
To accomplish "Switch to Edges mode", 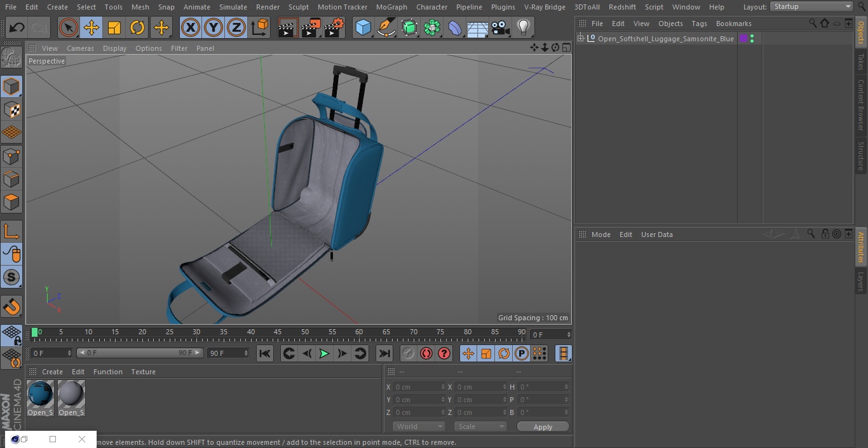I will coord(11,179).
